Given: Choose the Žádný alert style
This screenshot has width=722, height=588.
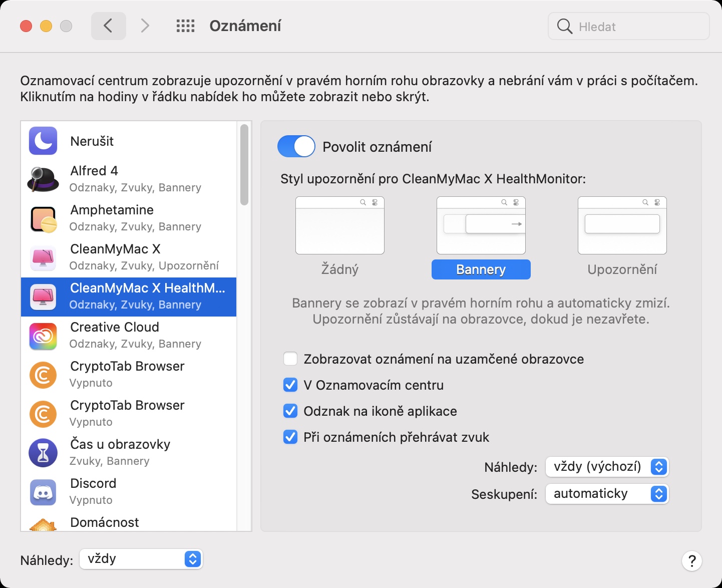Looking at the screenshot, I should [340, 236].
